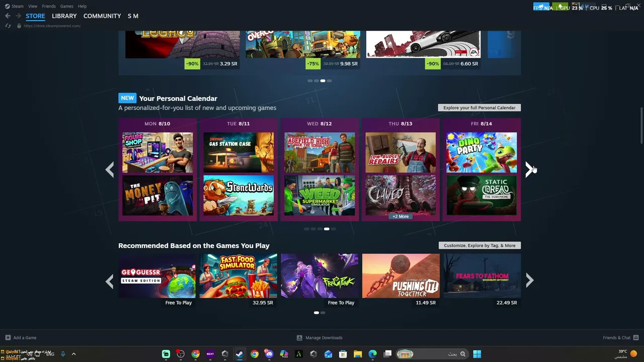
Task: Switch to the LIBRARY tab
Action: 64,16
